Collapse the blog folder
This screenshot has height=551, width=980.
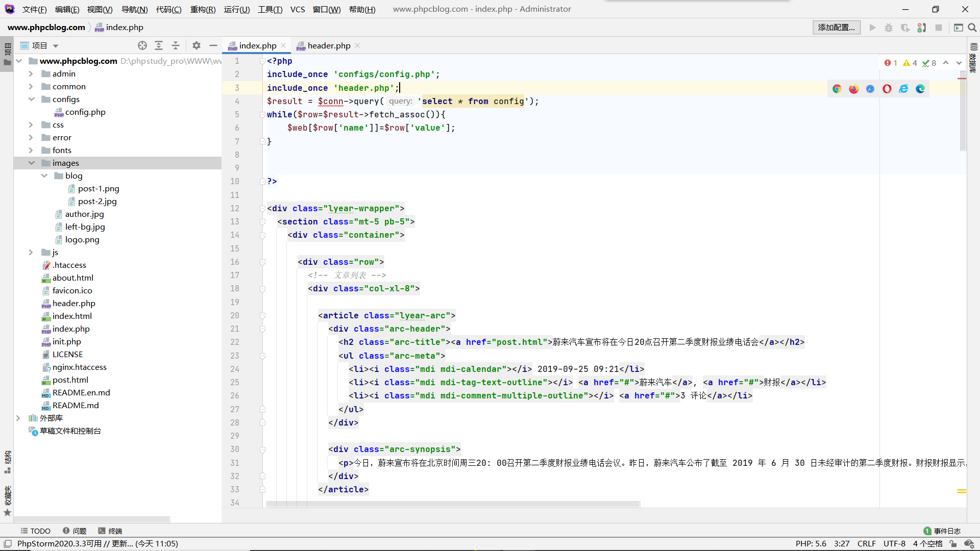(x=44, y=176)
